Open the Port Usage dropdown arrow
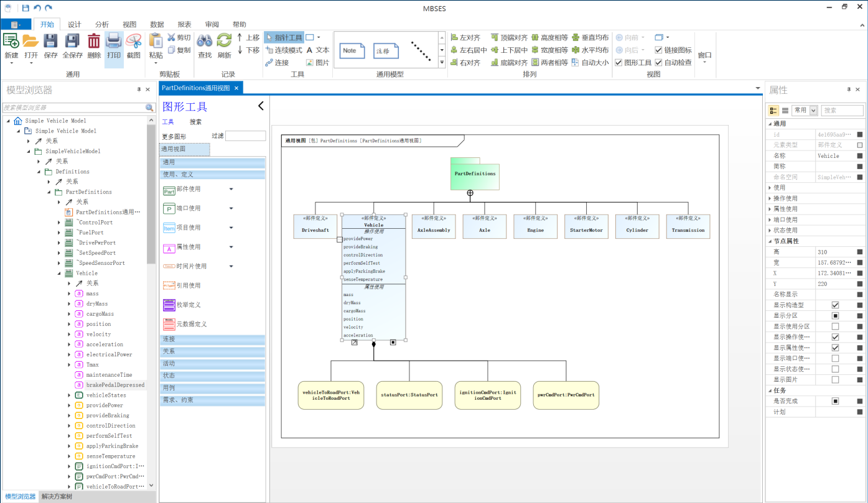 point(231,209)
